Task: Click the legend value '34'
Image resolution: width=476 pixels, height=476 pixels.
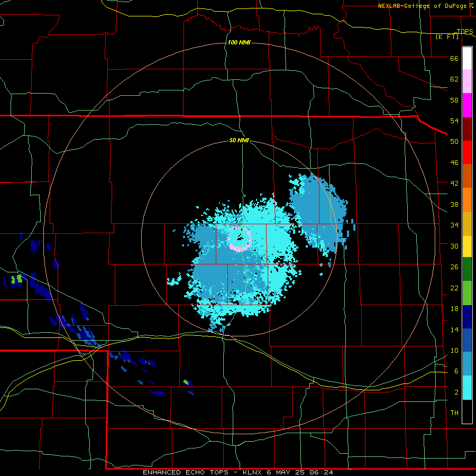Action: (x=454, y=225)
